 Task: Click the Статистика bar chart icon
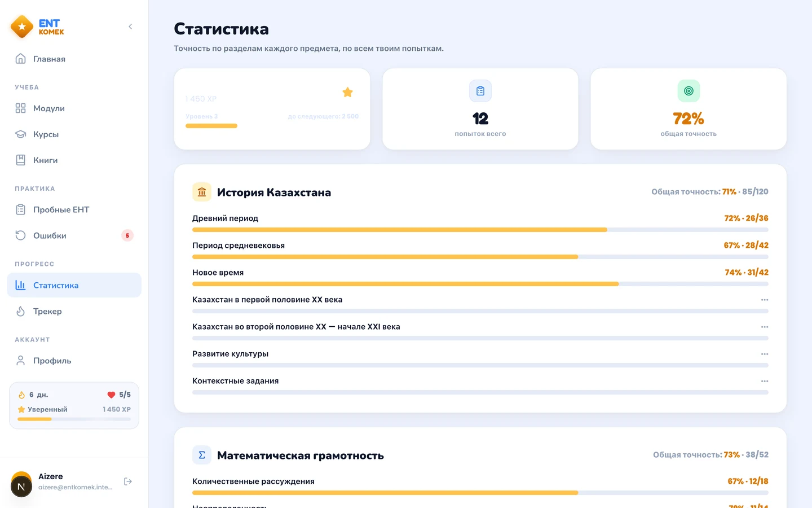[21, 285]
